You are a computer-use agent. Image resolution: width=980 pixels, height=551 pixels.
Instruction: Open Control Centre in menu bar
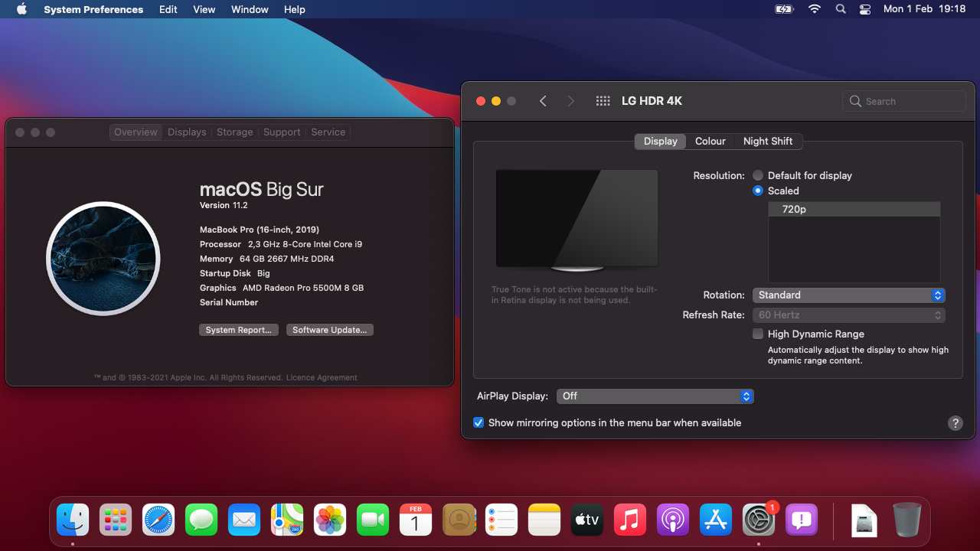pos(865,9)
